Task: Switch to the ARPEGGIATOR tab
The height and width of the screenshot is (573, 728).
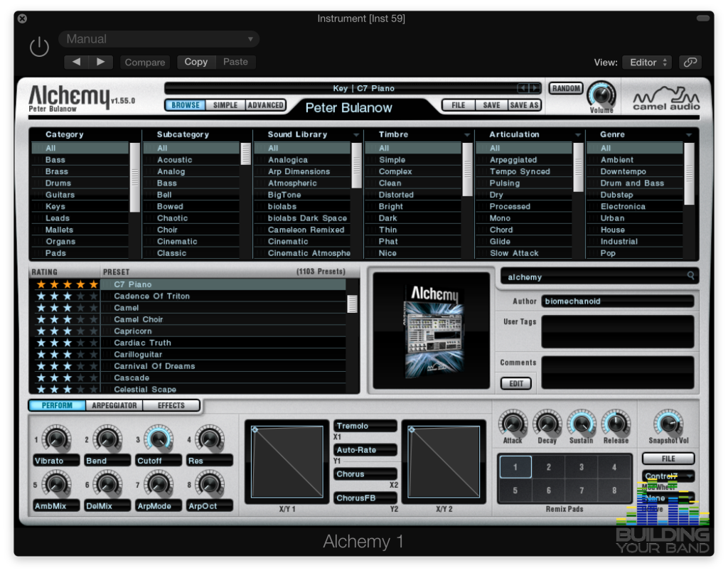Action: click(x=114, y=405)
